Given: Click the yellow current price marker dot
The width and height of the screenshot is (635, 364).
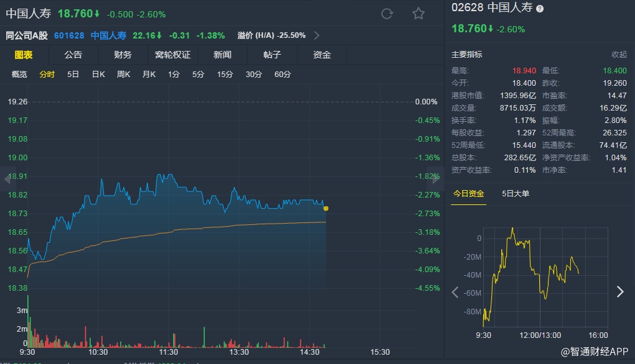Looking at the screenshot, I should 326,208.
